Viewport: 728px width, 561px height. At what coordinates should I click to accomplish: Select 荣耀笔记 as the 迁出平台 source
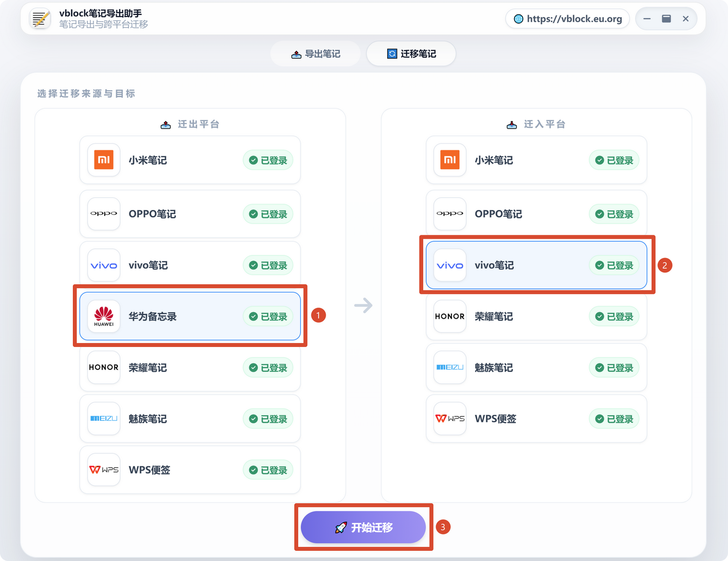190,367
